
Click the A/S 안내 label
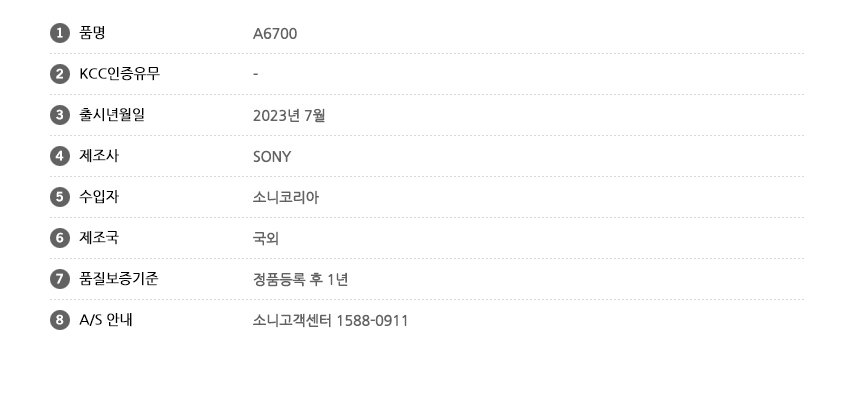pos(107,320)
